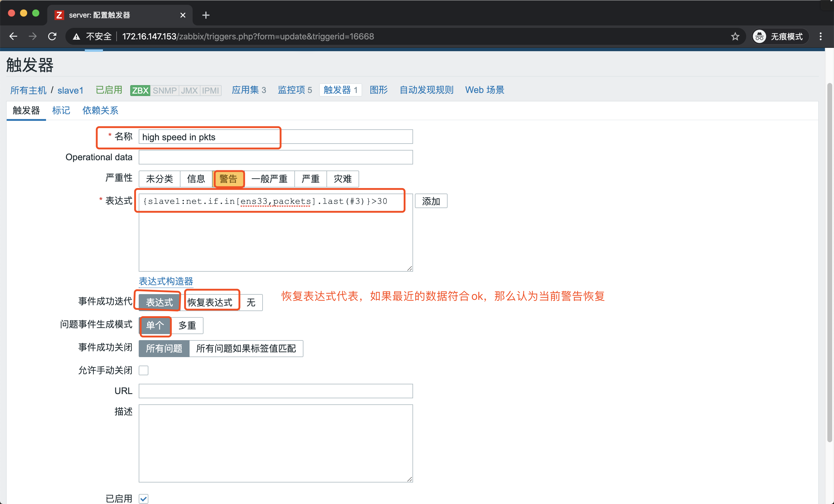The height and width of the screenshot is (504, 834).
Task: Select severity 信息
Action: [x=196, y=179]
